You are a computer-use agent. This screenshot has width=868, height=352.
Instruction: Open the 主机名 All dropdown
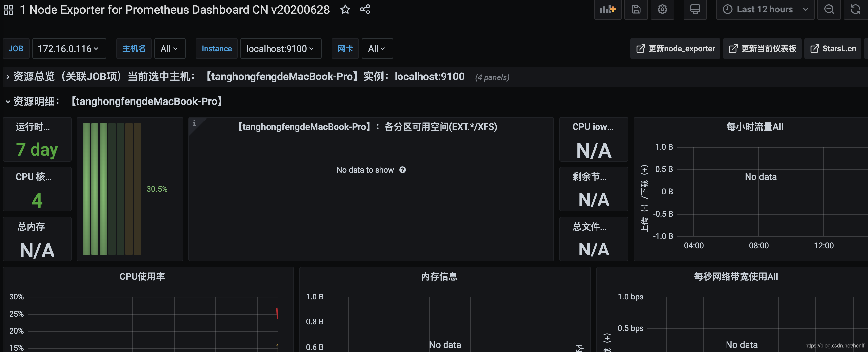pos(169,49)
